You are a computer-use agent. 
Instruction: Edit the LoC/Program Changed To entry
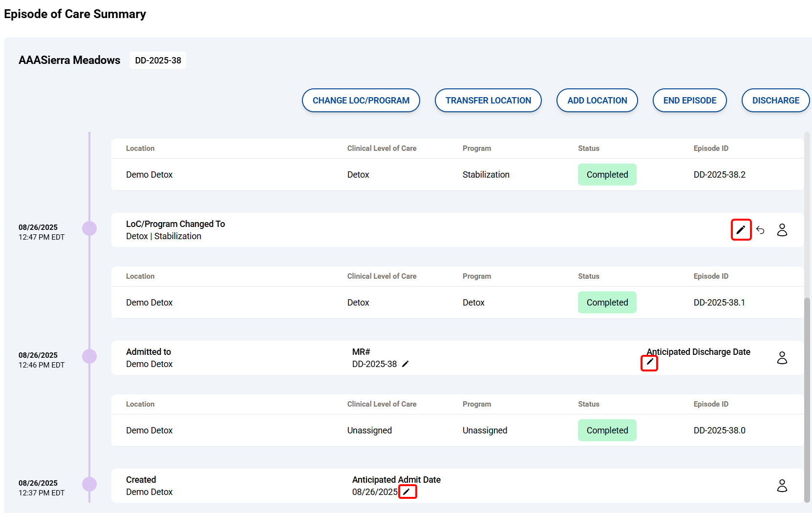pos(741,230)
